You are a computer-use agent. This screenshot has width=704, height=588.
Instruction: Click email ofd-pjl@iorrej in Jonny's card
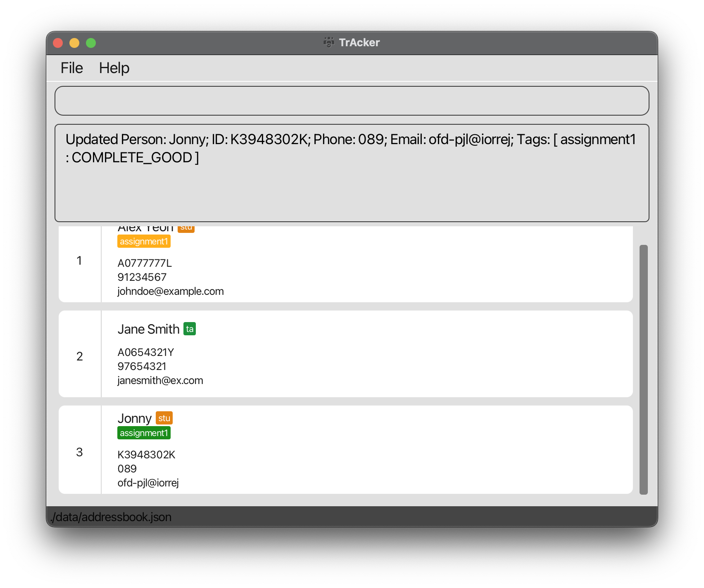pos(148,483)
